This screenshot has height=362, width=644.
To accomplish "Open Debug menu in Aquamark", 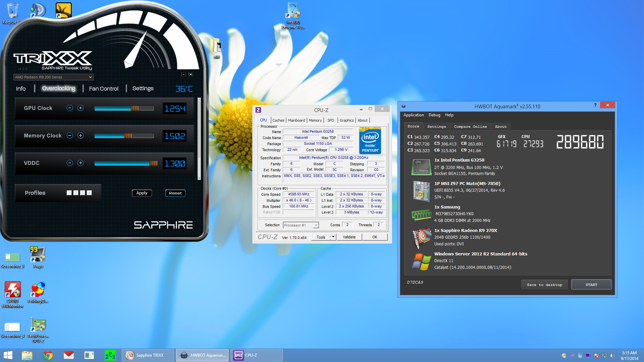I will pos(434,115).
